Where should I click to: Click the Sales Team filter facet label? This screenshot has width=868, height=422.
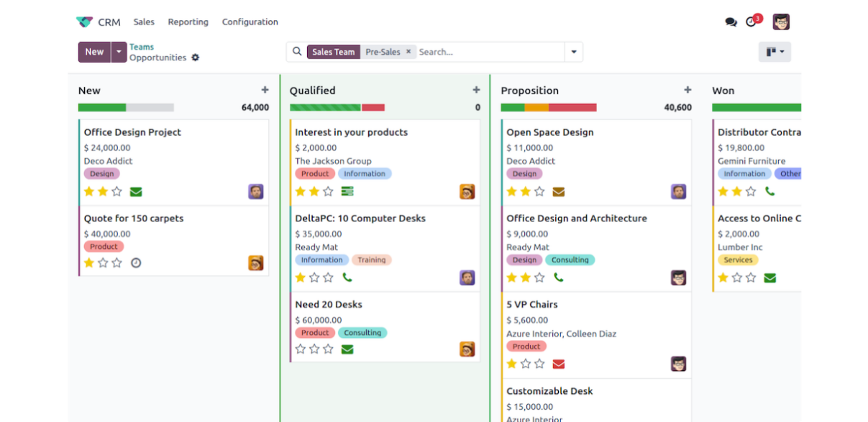[x=334, y=52]
